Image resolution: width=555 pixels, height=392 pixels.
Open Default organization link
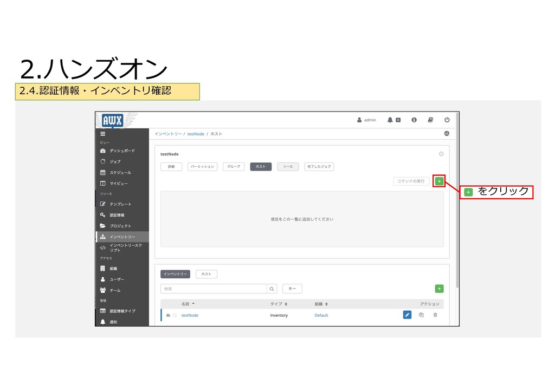pos(321,315)
